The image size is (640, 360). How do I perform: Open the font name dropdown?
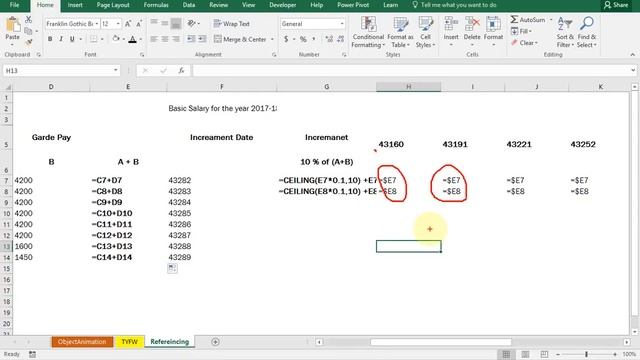97,24
